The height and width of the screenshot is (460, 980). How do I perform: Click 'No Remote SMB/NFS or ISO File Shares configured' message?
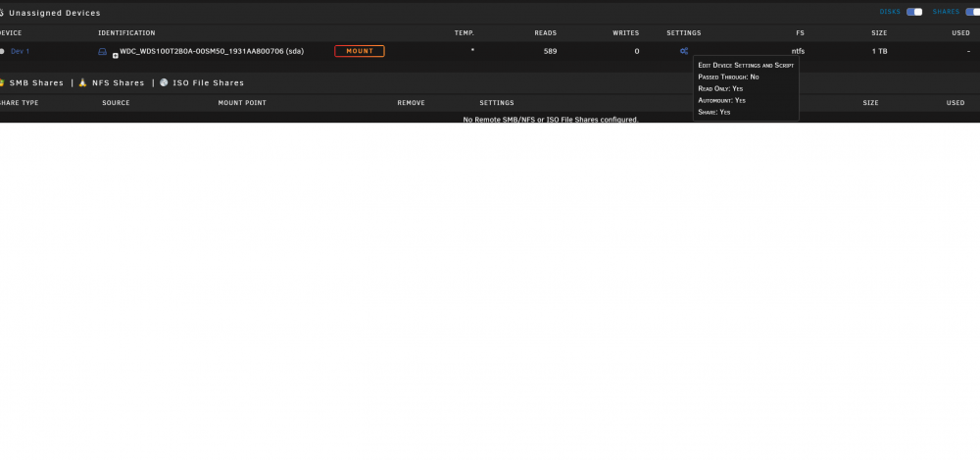click(x=551, y=119)
